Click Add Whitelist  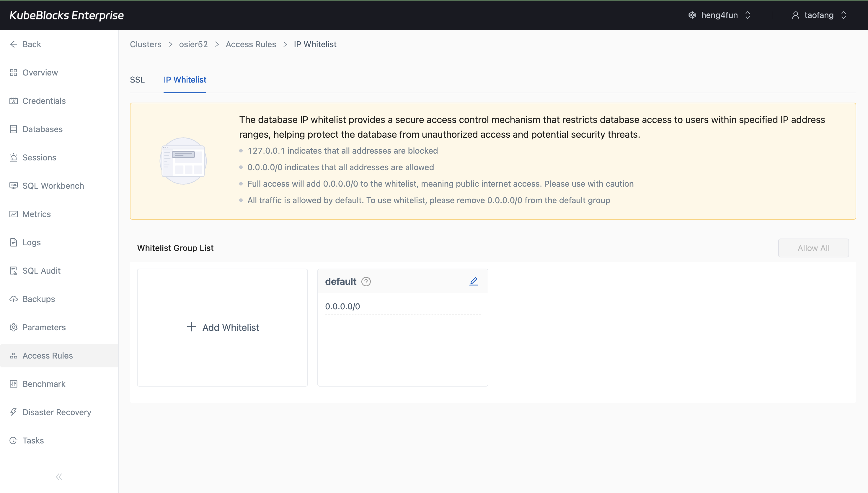click(222, 327)
